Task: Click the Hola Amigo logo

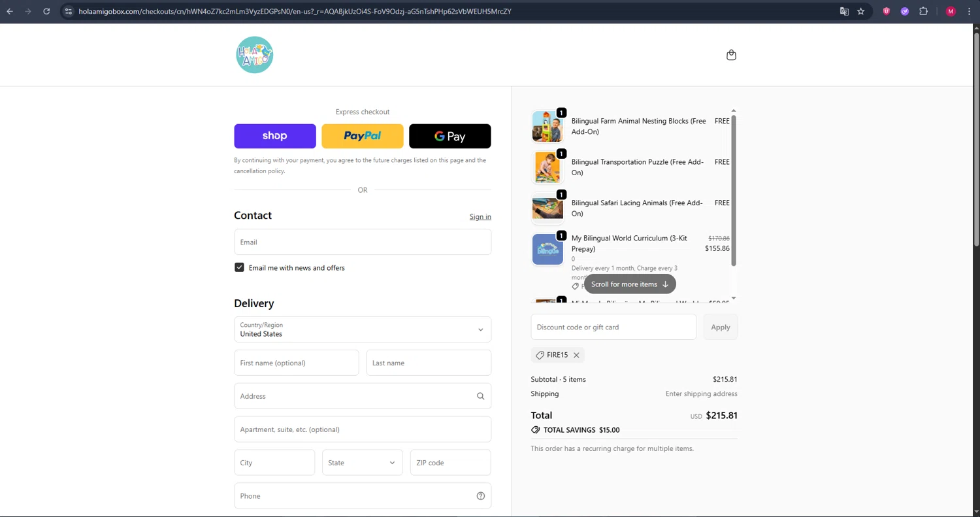Action: (254, 55)
